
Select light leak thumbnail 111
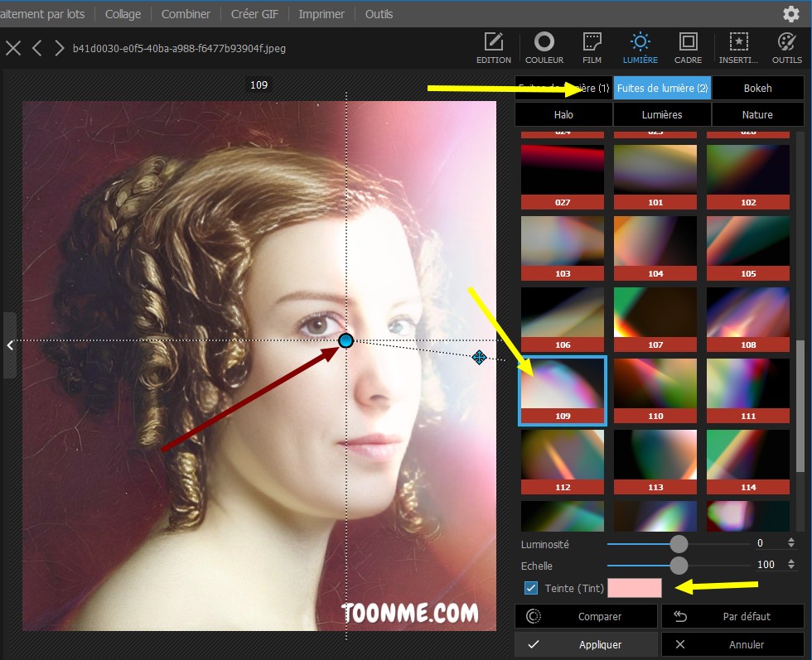pos(747,391)
